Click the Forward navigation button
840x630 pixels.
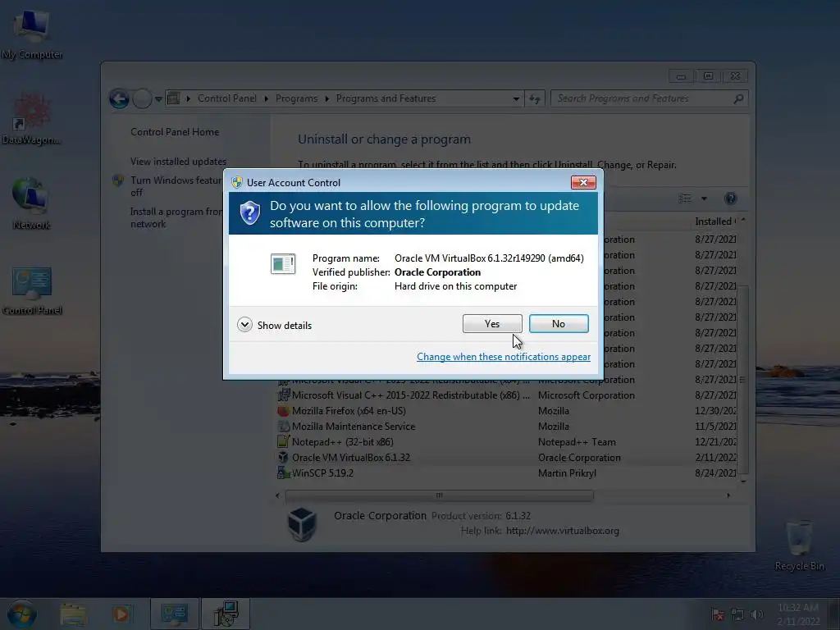(x=142, y=98)
